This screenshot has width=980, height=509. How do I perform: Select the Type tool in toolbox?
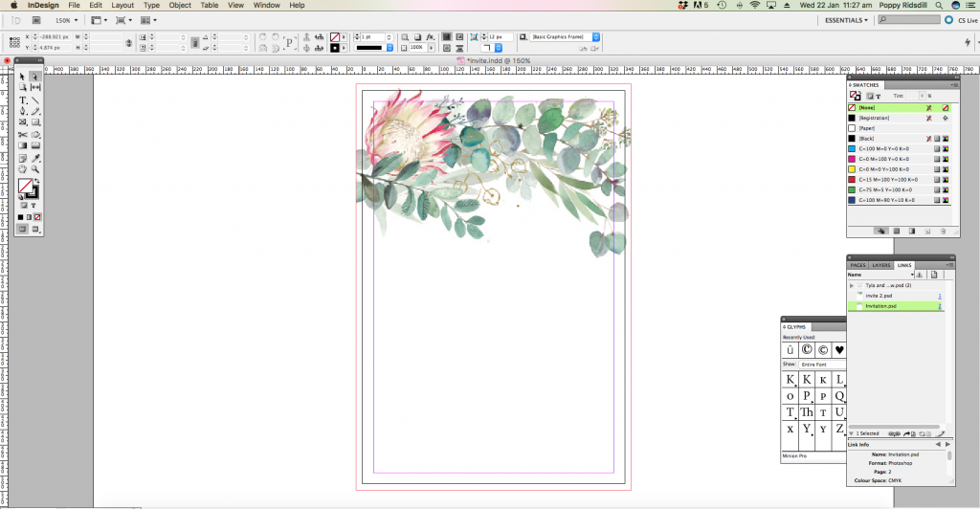pyautogui.click(x=23, y=100)
